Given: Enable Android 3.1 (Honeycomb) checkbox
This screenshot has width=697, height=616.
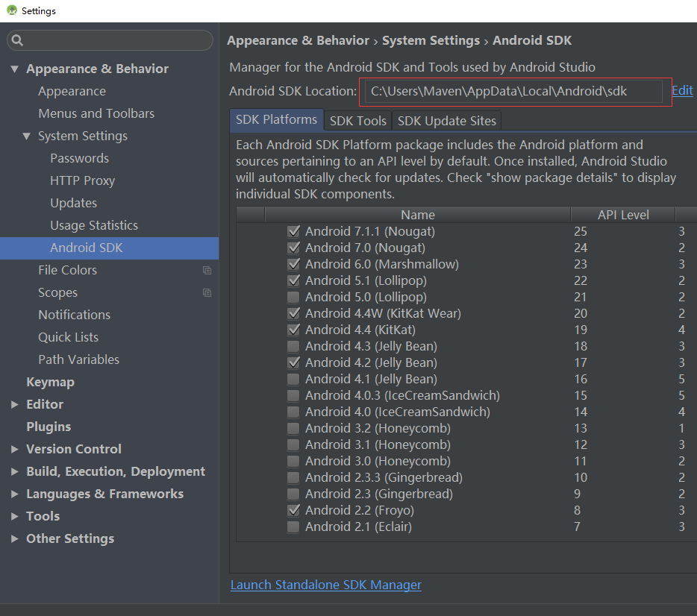Looking at the screenshot, I should click(x=293, y=445).
